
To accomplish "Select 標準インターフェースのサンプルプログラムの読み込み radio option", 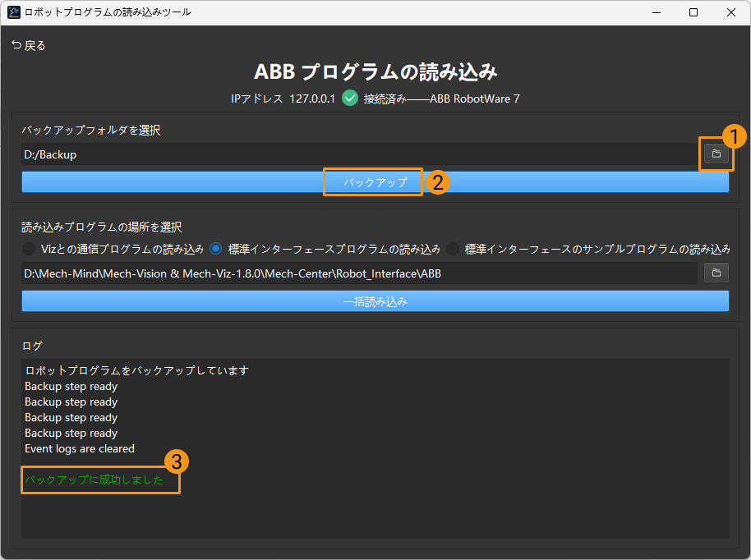I will point(588,249).
